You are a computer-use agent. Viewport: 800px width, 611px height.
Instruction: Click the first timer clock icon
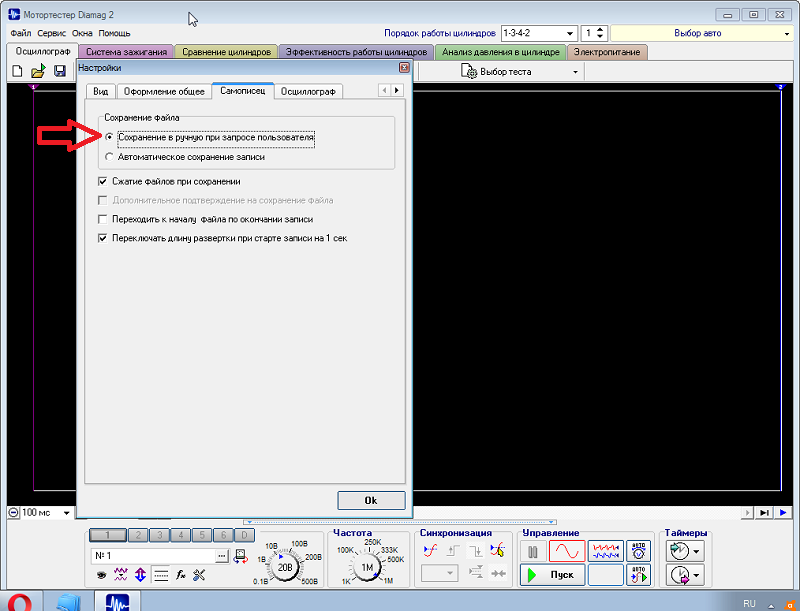coord(679,551)
